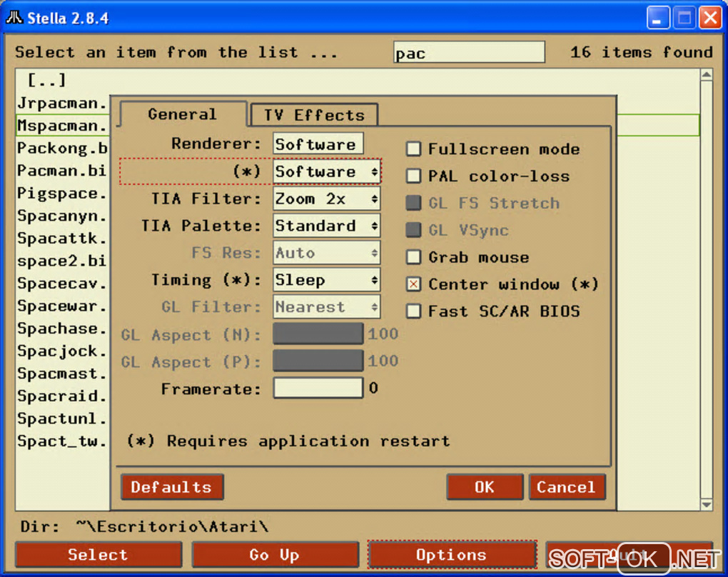Open the FS Res Auto dropdown
This screenshot has height=577, width=728.
pyautogui.click(x=327, y=253)
